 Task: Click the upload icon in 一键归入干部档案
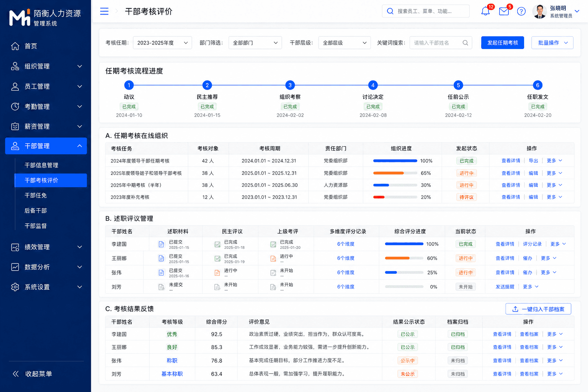pyautogui.click(x=515, y=309)
